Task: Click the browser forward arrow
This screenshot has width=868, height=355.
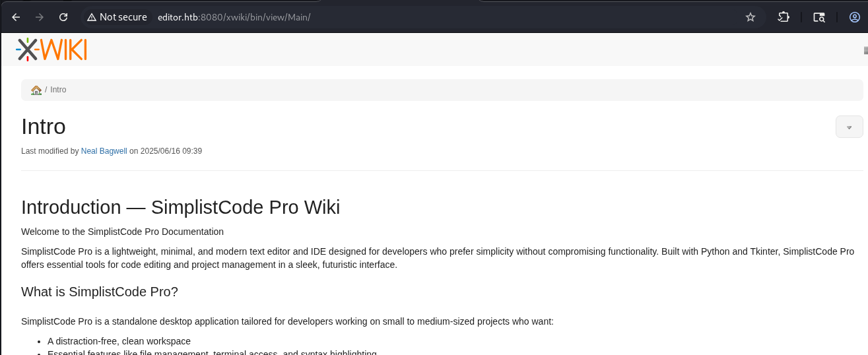Action: pos(40,17)
